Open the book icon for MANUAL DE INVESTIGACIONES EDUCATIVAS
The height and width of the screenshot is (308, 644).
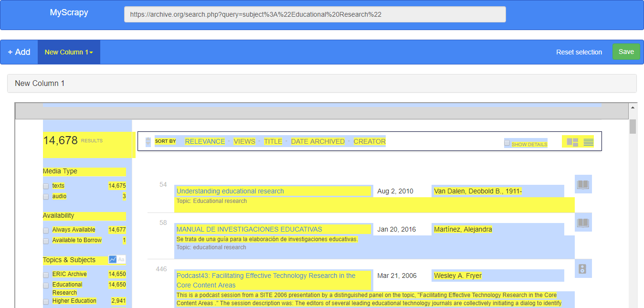(583, 222)
